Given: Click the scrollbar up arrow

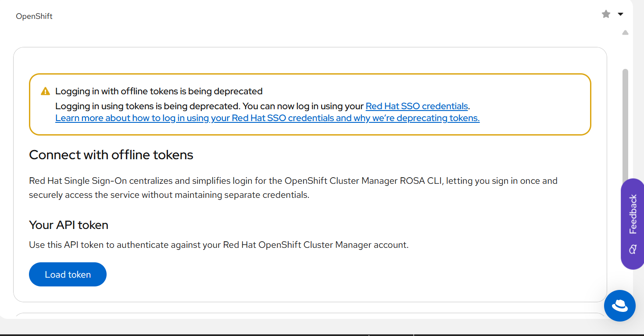Looking at the screenshot, I should pos(625,32).
